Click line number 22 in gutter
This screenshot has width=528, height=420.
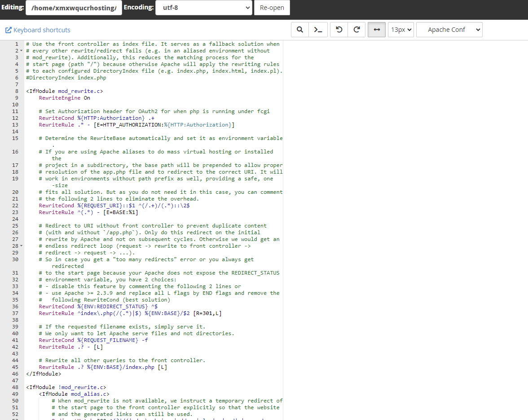pos(15,206)
